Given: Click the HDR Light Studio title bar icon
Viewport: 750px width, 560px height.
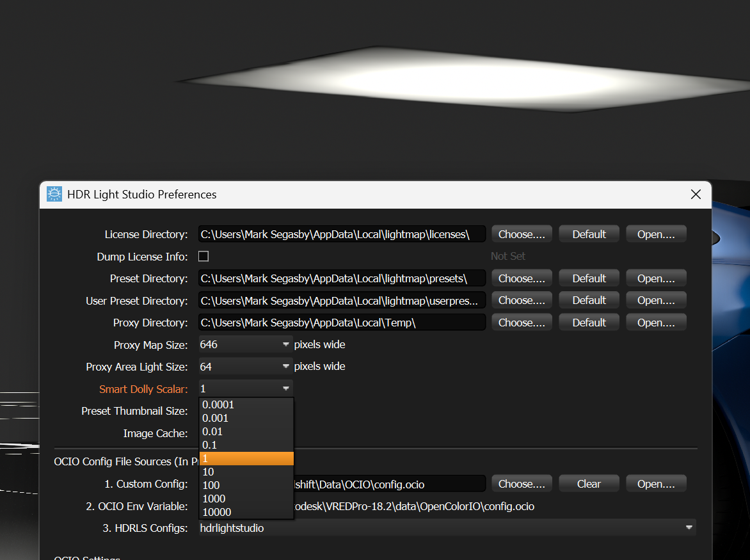Looking at the screenshot, I should pos(54,194).
